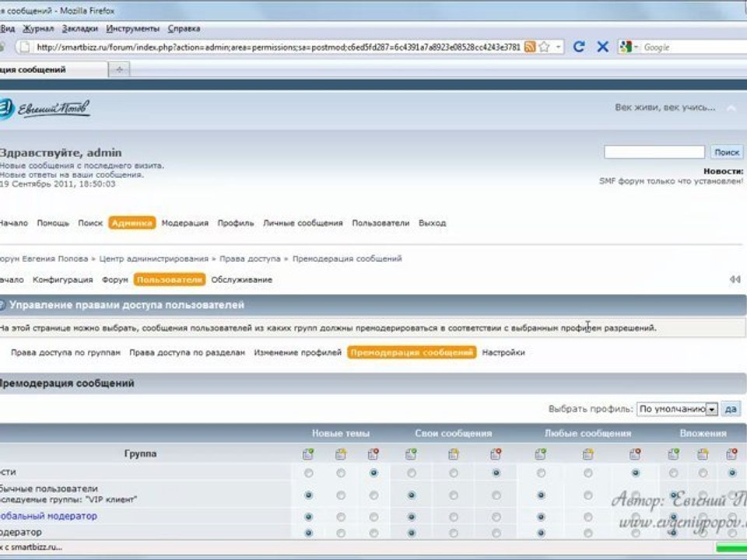The width and height of the screenshot is (747, 560).
Task: Click the green allow icon under Свои сообщения
Action: click(411, 453)
